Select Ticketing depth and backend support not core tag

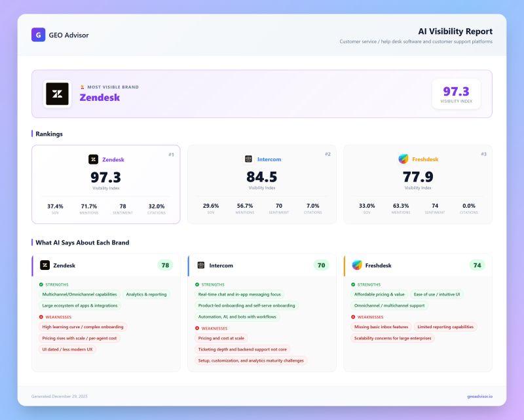pos(242,349)
